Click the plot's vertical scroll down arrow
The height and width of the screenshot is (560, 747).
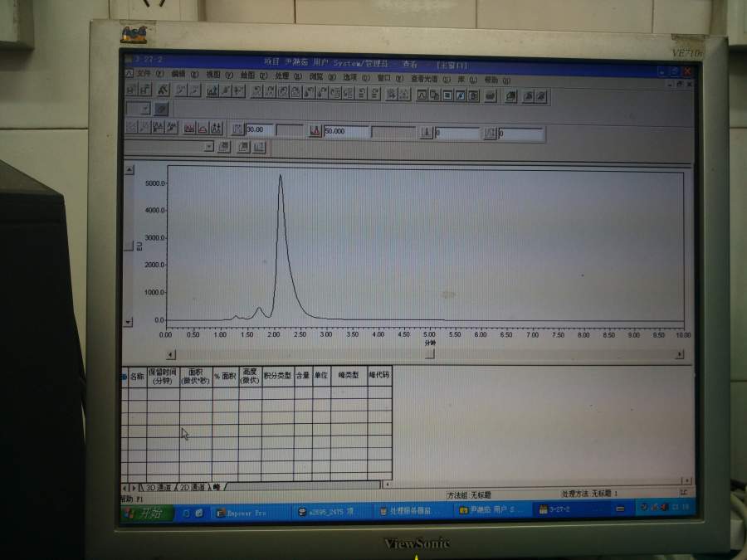tap(128, 322)
